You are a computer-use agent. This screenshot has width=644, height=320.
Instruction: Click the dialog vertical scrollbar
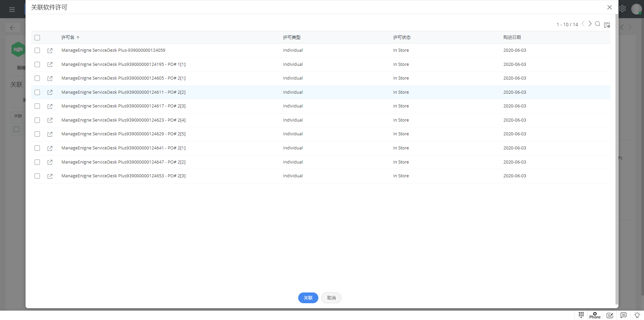[x=616, y=159]
